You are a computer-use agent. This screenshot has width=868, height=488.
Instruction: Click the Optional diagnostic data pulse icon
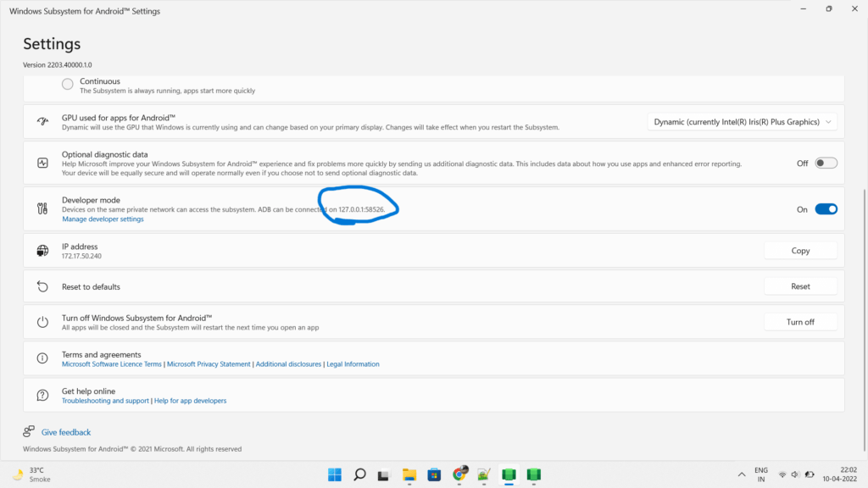point(42,164)
